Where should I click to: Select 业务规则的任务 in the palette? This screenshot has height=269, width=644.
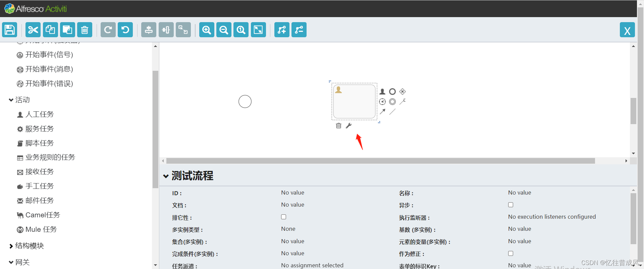[x=46, y=157]
